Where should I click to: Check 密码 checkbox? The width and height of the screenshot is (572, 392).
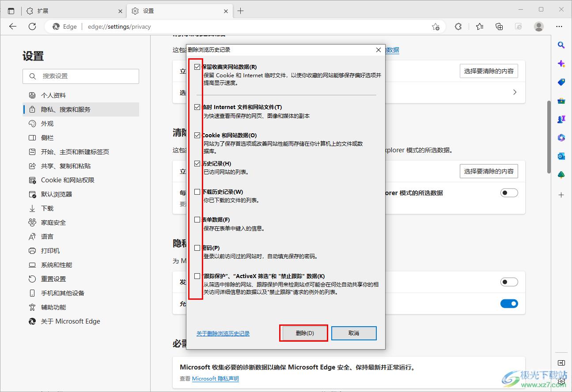tap(197, 248)
